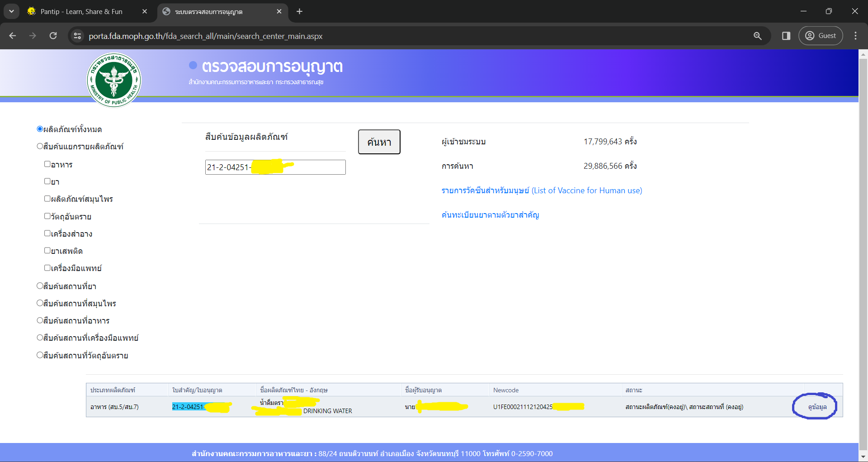The width and height of the screenshot is (868, 462).
Task: Close the ระบบตรวจสอบการอนุญาต tab
Action: point(279,12)
